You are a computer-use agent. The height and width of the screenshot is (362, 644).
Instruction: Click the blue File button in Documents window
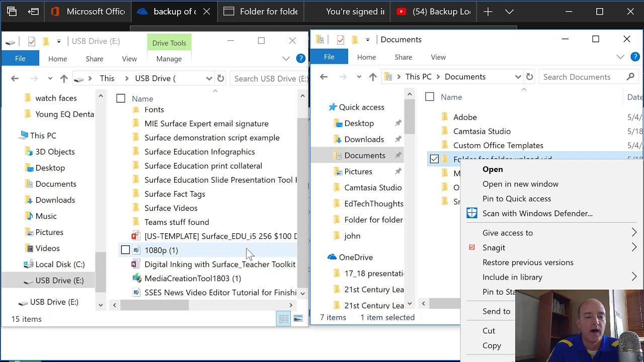pyautogui.click(x=329, y=57)
